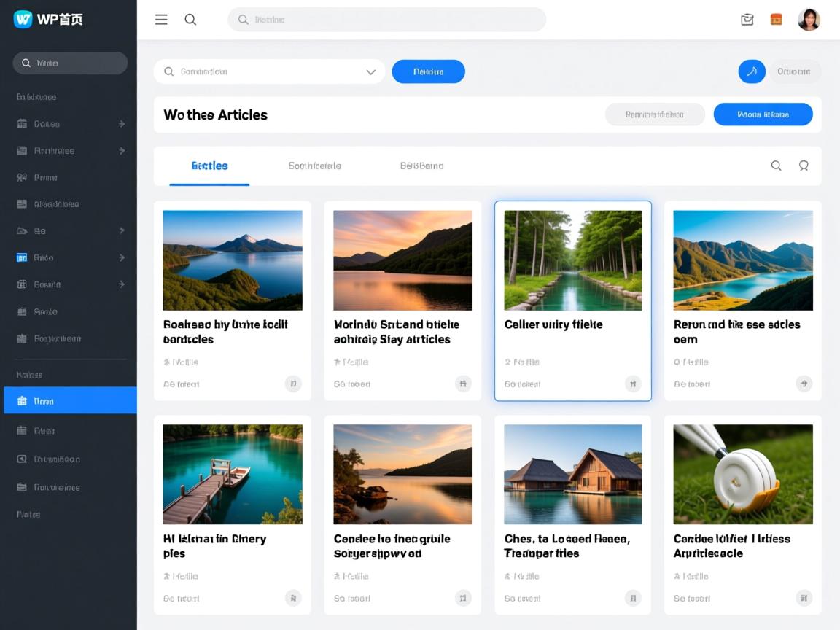Expand the topmost sidebar menu item arrow
840x630 pixels.
tap(122, 124)
